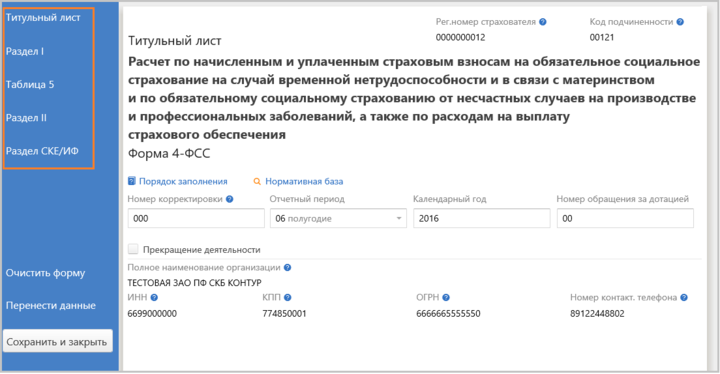Select КПП value 774850001

[284, 314]
